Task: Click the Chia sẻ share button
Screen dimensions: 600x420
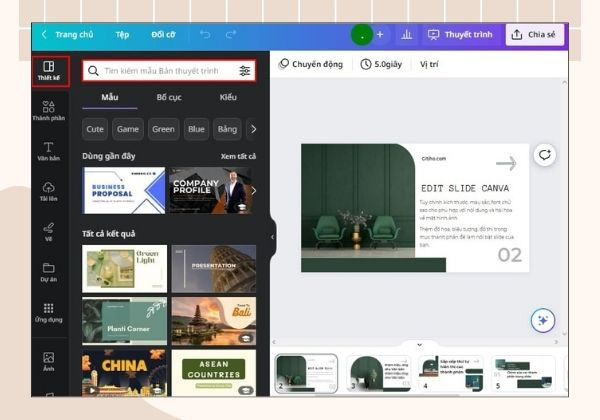Action: [534, 35]
